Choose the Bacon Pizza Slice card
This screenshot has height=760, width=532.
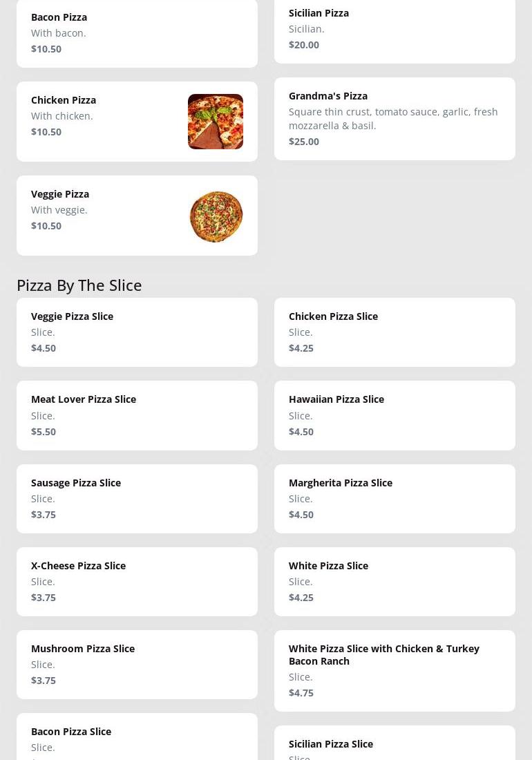click(137, 738)
